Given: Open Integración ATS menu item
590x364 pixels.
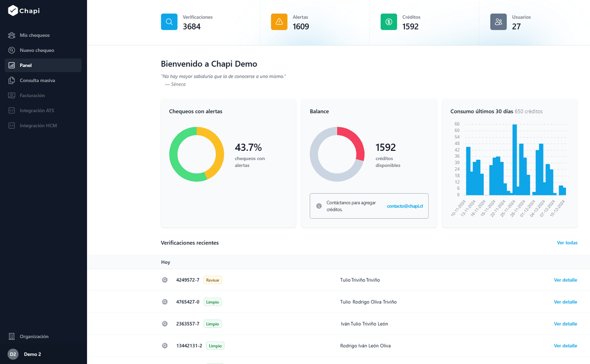Looking at the screenshot, I should [37, 111].
